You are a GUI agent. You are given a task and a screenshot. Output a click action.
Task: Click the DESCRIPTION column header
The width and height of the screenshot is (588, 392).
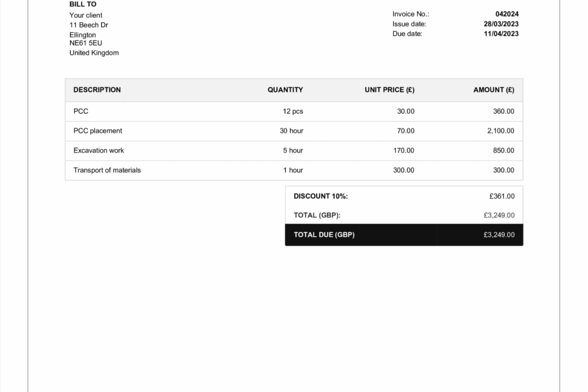pyautogui.click(x=97, y=90)
